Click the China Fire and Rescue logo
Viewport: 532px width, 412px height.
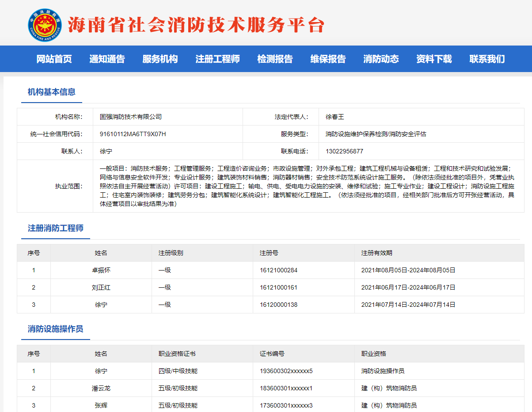click(x=45, y=25)
